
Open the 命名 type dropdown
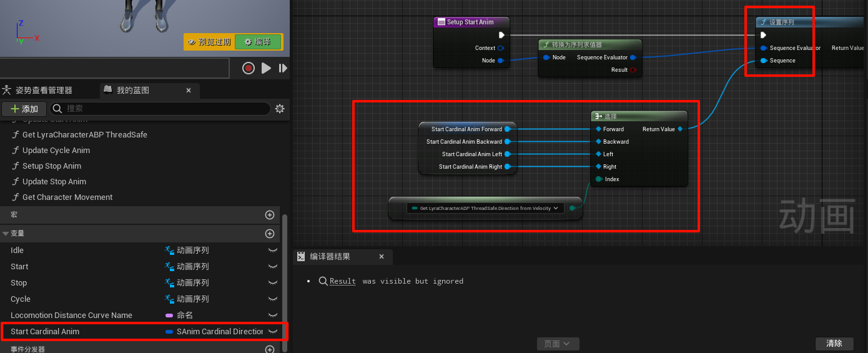click(x=180, y=316)
